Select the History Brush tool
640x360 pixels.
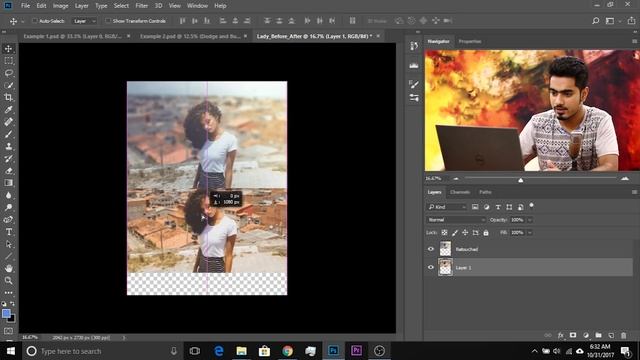click(x=9, y=158)
